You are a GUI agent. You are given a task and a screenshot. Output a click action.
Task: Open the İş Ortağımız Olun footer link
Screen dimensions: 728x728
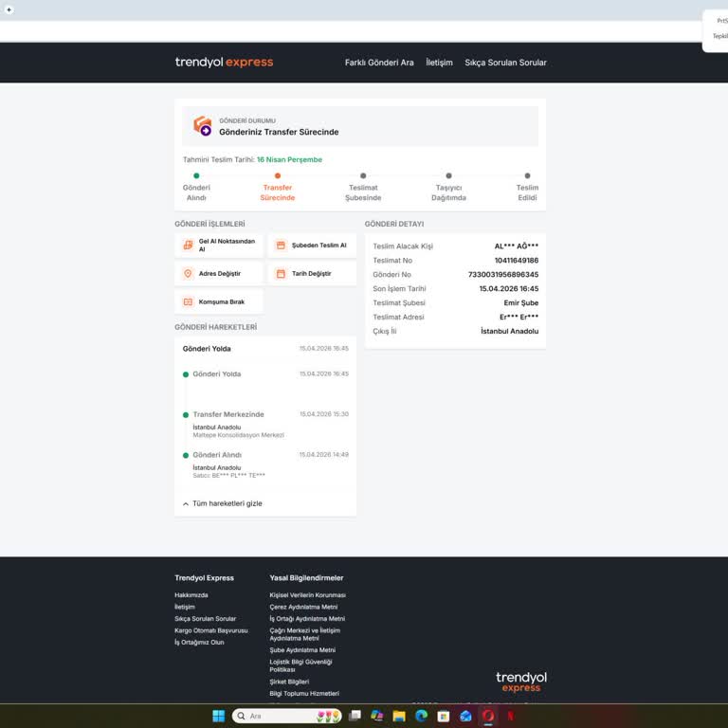point(199,642)
